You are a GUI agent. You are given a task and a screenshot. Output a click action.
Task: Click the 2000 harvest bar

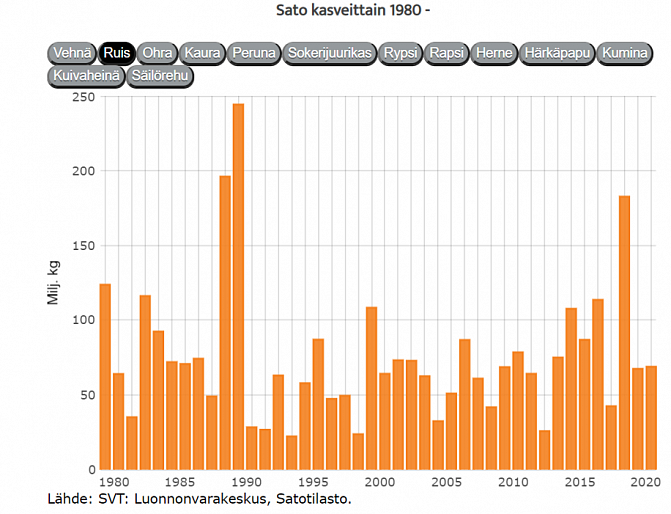371,388
